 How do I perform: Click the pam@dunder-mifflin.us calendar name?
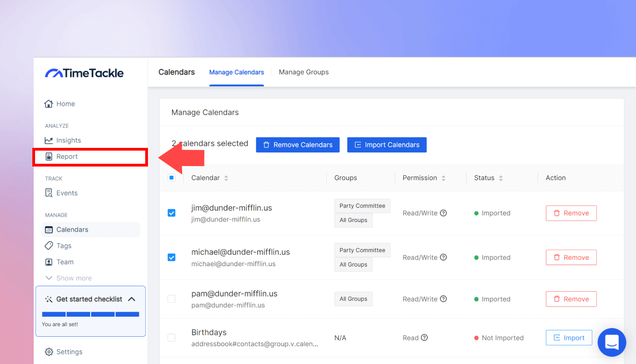(234, 293)
